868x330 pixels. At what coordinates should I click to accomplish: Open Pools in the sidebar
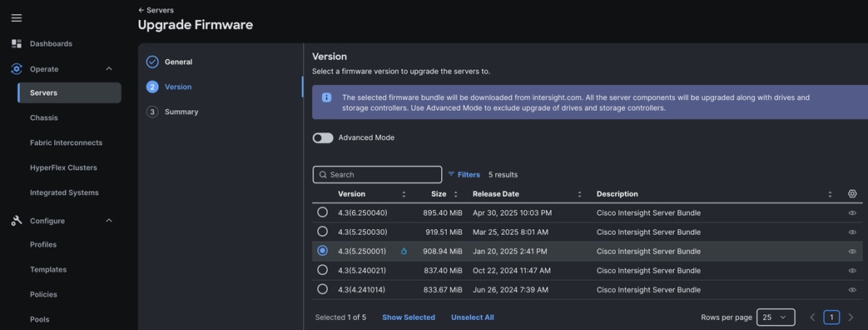39,319
